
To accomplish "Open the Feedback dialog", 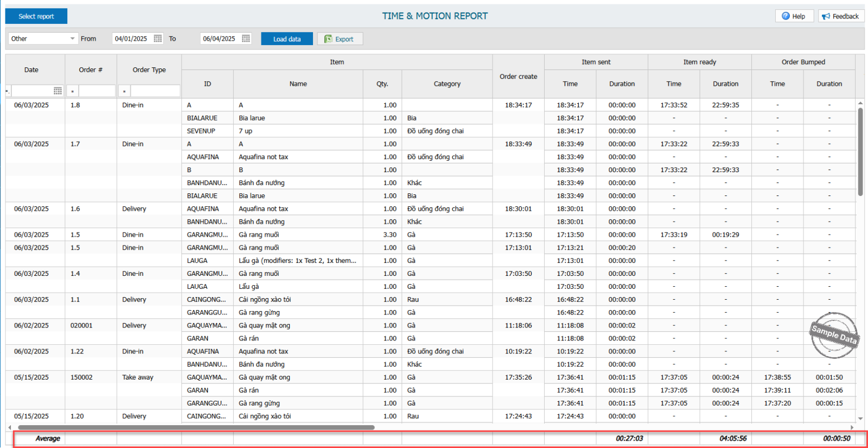I will [x=841, y=16].
